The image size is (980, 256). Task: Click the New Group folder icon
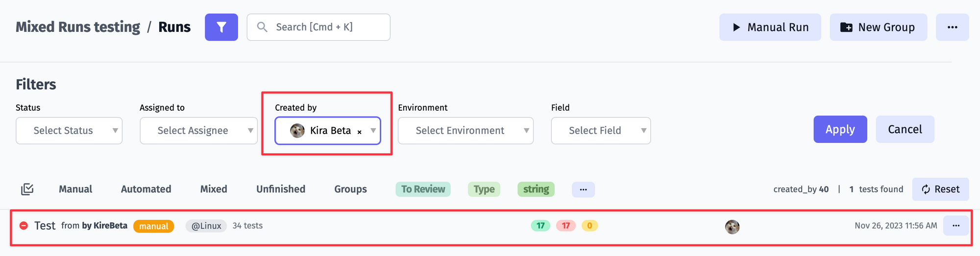click(x=846, y=27)
